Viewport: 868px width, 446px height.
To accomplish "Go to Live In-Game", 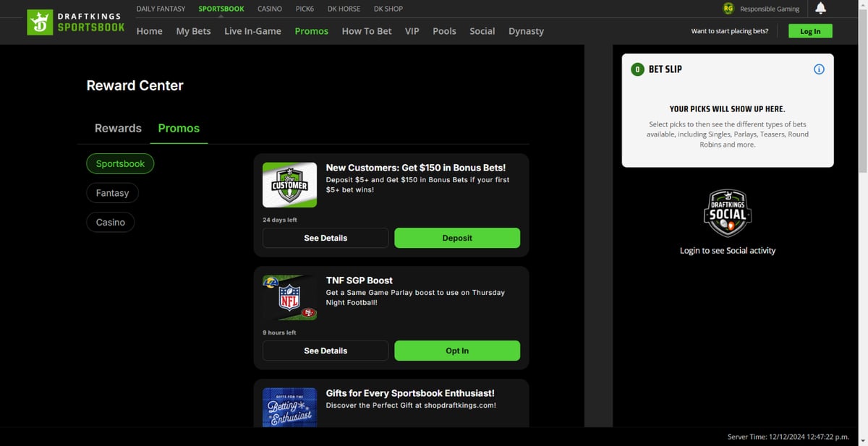I will click(252, 31).
